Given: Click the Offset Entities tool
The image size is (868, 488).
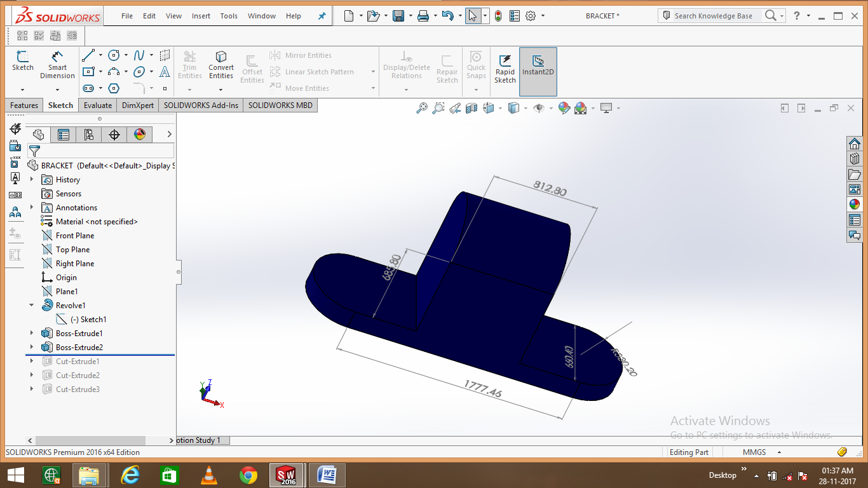Looking at the screenshot, I should point(252,67).
